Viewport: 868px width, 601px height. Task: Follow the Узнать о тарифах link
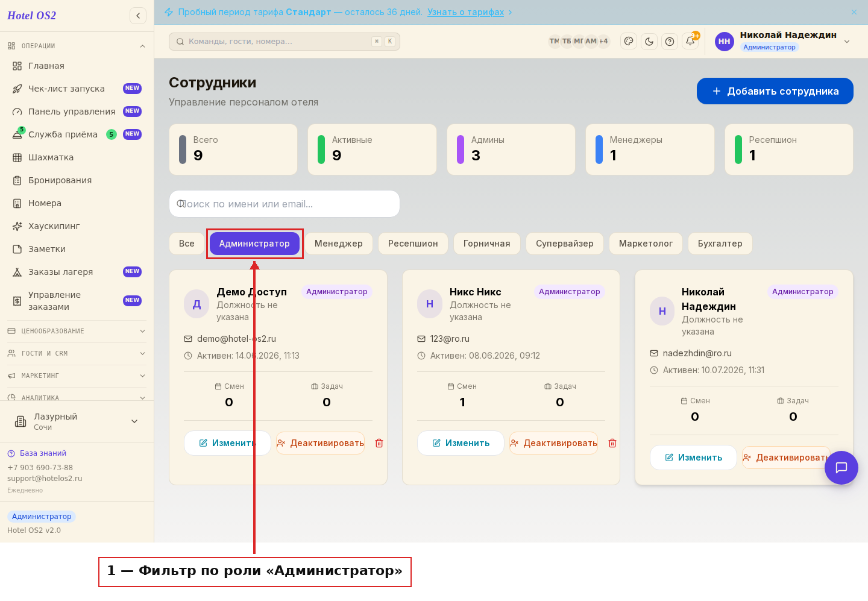click(466, 12)
